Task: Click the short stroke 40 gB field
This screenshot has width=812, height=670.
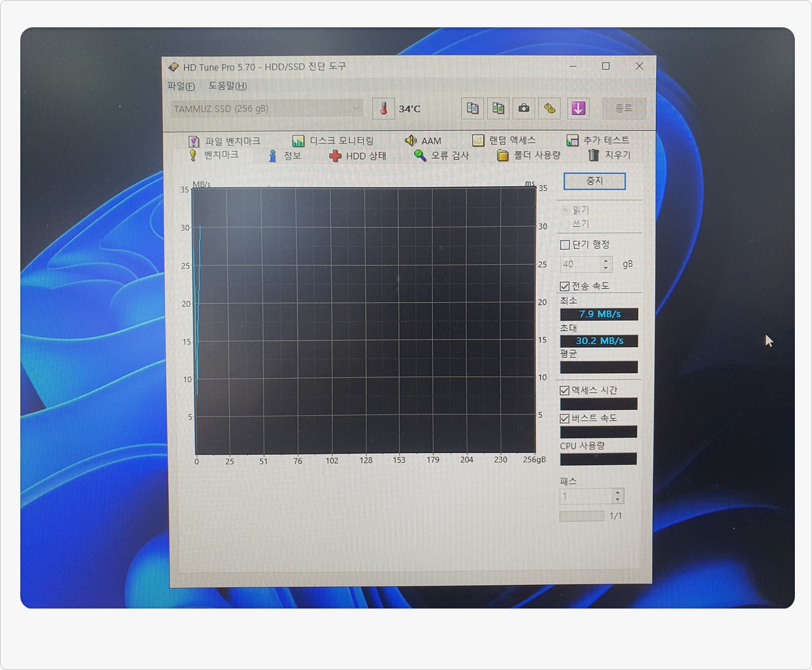Action: (x=580, y=264)
